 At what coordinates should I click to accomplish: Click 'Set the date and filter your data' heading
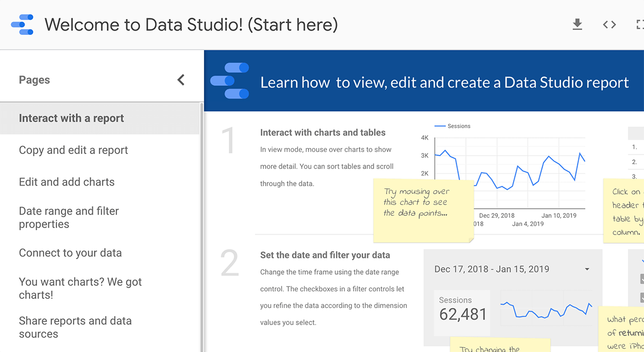pos(325,255)
